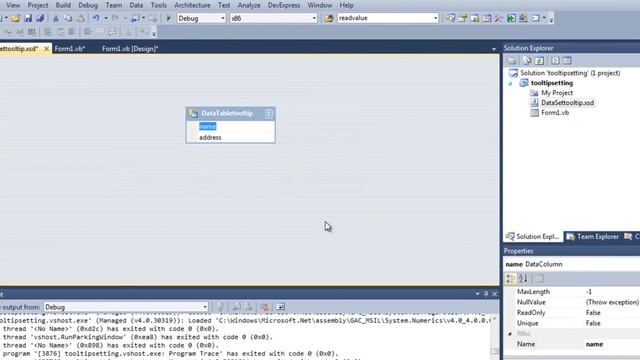Click the Find Message in Code icon in Output
Image resolution: width=640 pixels, height=360 pixels.
point(220,307)
